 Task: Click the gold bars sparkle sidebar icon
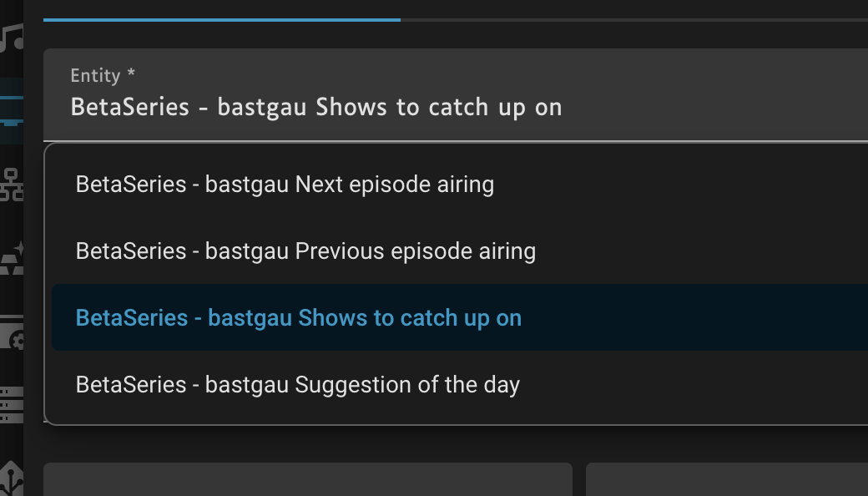[x=11, y=258]
